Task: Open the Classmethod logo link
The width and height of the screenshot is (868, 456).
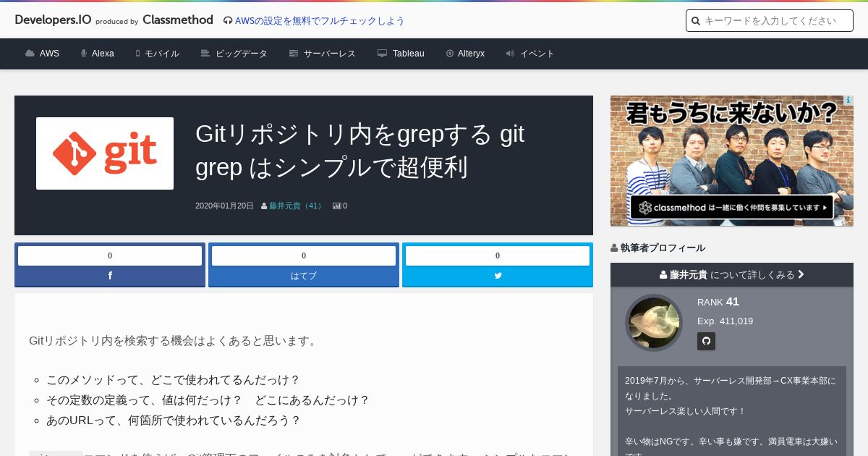Action: pos(178,20)
